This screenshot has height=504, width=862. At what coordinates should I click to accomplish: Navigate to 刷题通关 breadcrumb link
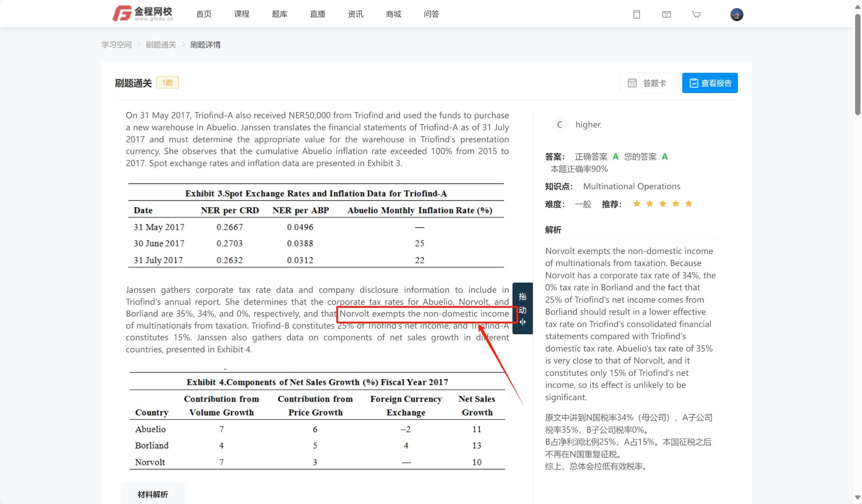click(x=161, y=45)
